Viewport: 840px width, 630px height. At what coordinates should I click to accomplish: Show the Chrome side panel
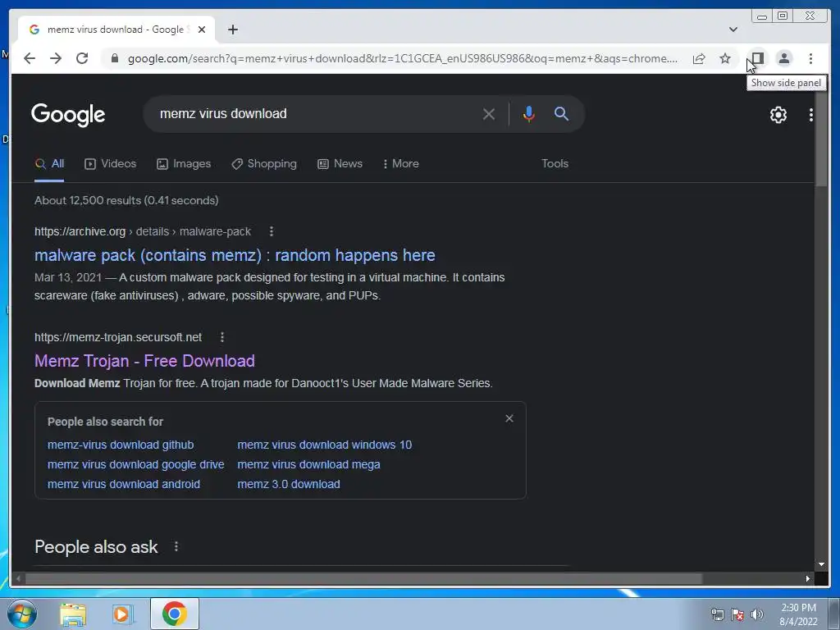coord(757,58)
